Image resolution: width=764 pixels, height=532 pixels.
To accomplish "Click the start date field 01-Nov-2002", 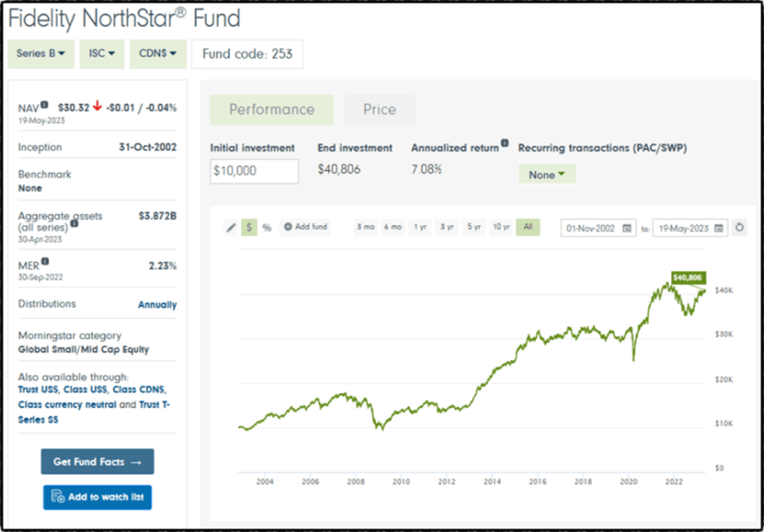I will point(598,229).
